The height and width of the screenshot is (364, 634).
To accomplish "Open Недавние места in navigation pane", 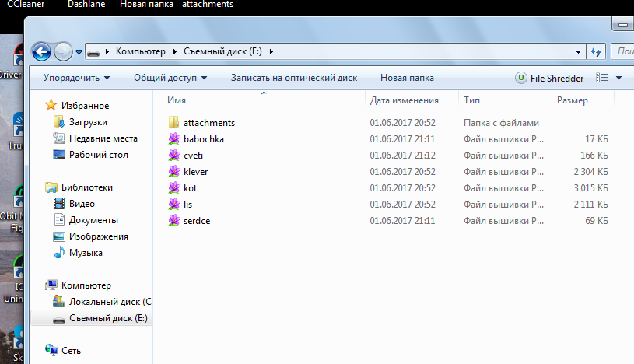I will pos(103,138).
